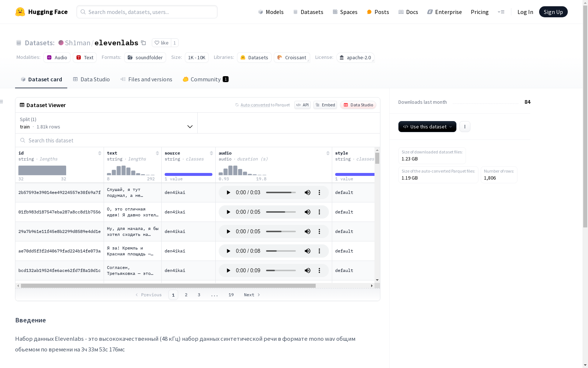Screen dimensions: 588x368
Task: Open Data Studio from the viewer header
Action: point(358,105)
